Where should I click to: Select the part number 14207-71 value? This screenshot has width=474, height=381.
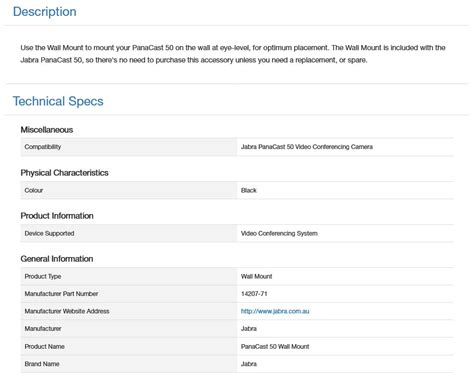pos(254,294)
